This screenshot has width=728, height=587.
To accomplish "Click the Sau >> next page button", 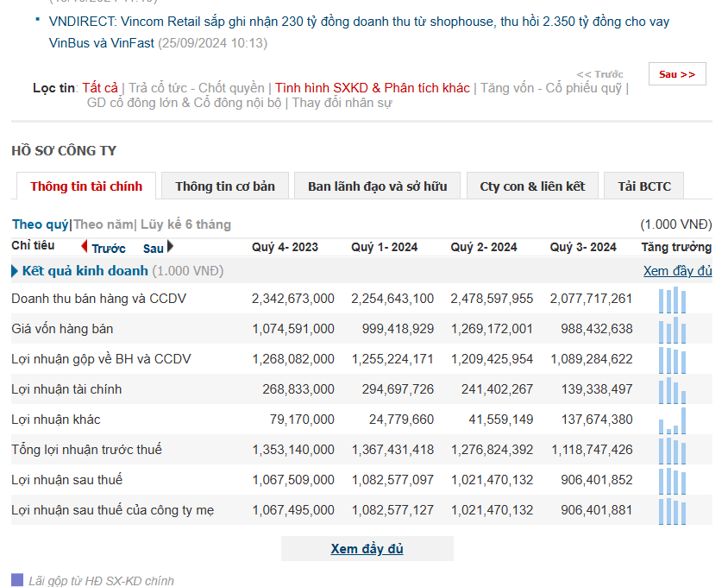I will pyautogui.click(x=677, y=74).
